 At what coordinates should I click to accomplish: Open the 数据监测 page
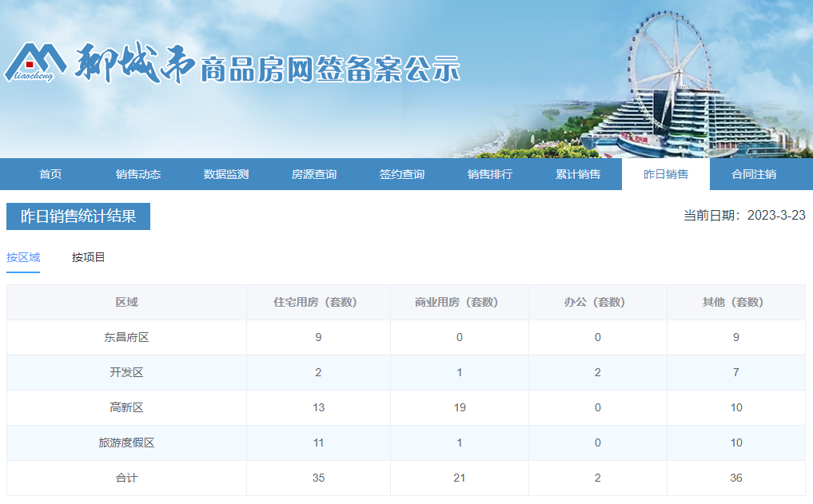225,174
